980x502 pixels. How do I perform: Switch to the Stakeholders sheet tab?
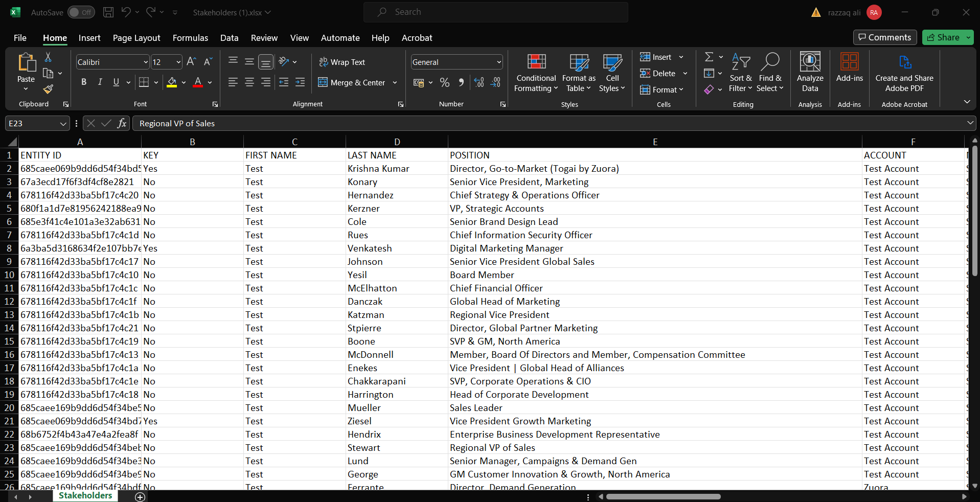[x=85, y=495]
